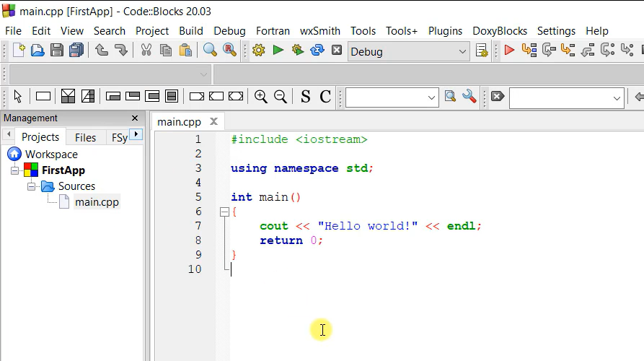Select the Workspace tree node

[51, 155]
